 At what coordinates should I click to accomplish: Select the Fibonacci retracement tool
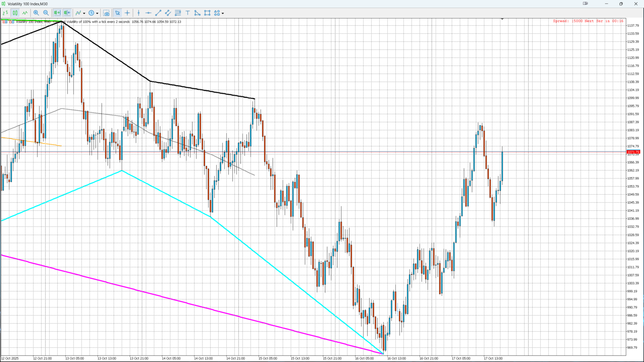click(x=178, y=13)
